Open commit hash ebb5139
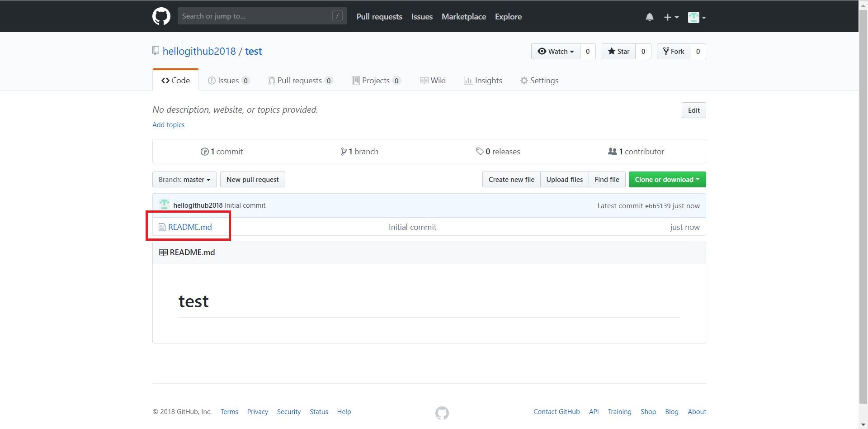Image resolution: width=868 pixels, height=429 pixels. point(658,206)
